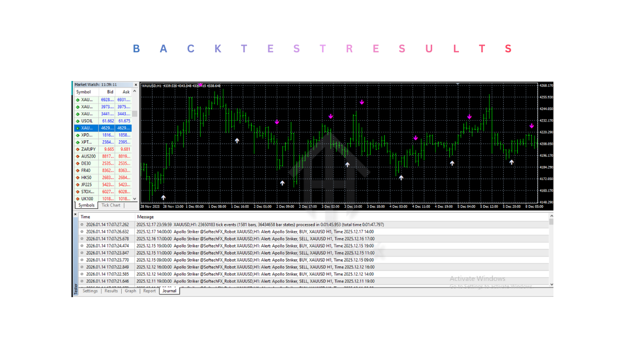The image size is (644, 362).
Task: Open the Results tab
Action: tap(111, 291)
